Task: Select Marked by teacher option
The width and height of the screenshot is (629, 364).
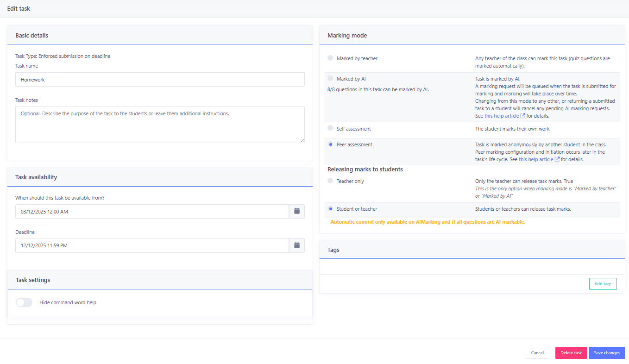Action: coord(330,58)
